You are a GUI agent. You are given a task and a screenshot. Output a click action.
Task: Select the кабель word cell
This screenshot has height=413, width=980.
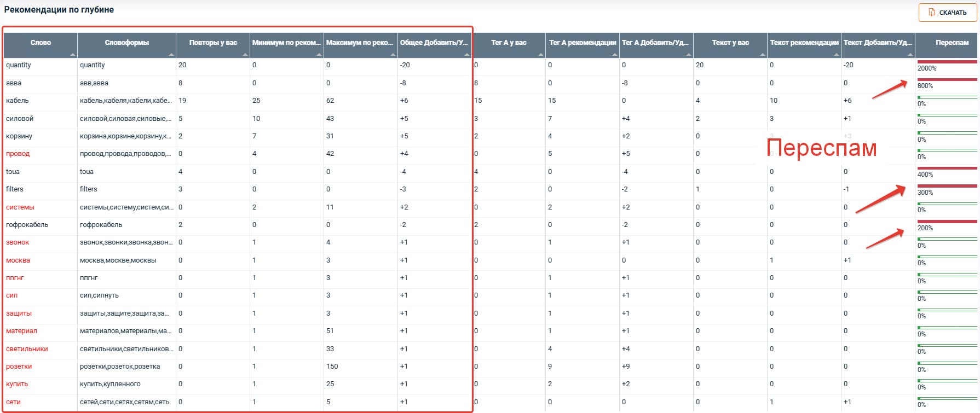point(18,101)
